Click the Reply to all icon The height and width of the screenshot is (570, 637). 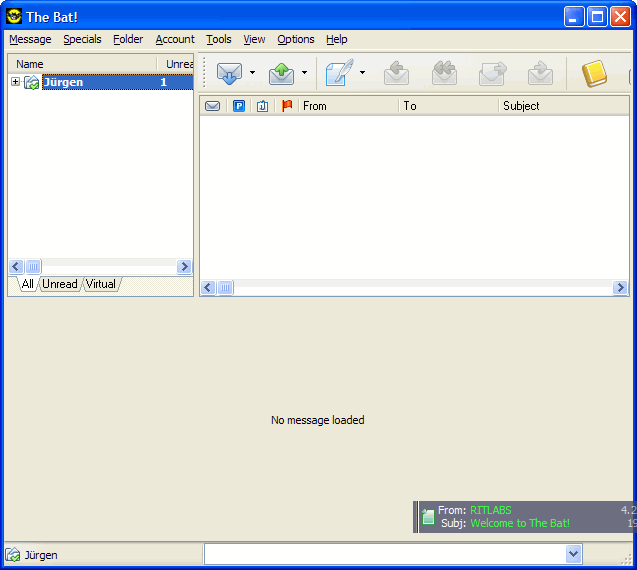tap(444, 73)
